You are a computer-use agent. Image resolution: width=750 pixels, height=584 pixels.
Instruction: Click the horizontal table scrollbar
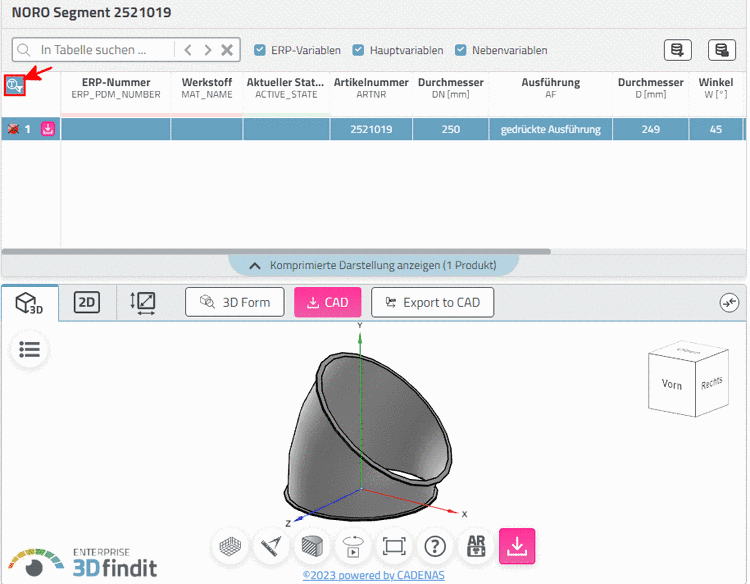[x=276, y=251]
